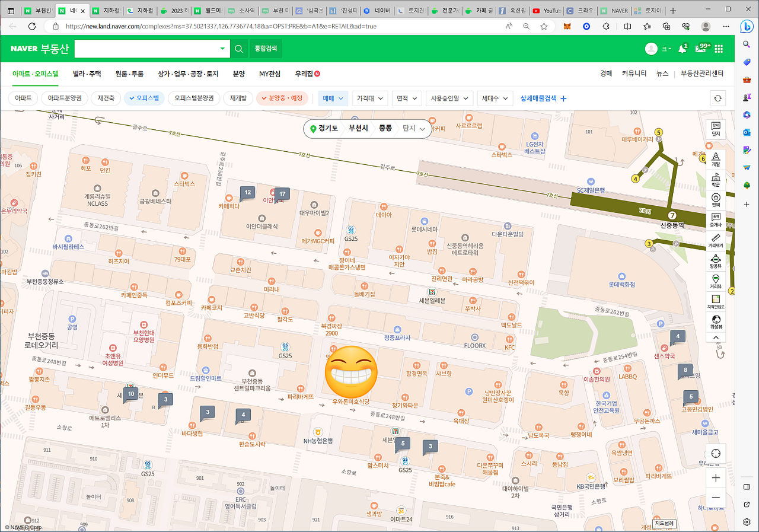Refresh the filter results icon
The image size is (759, 532).
[x=717, y=98]
